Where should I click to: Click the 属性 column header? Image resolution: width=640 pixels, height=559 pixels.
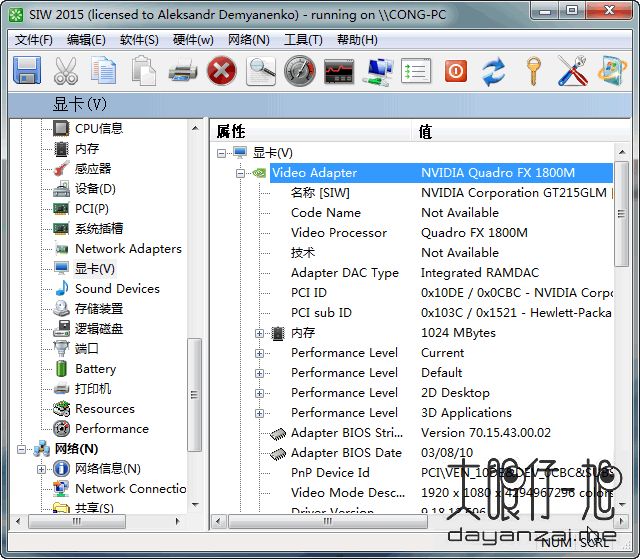tap(311, 131)
